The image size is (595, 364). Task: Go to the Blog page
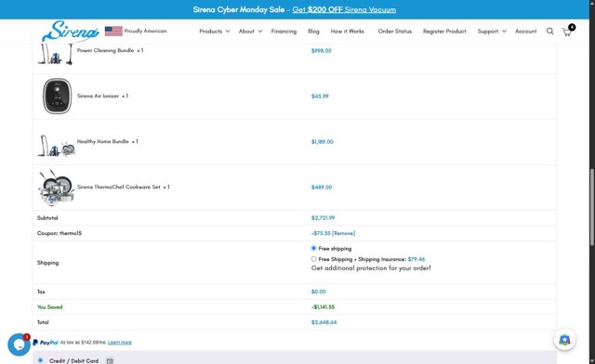coord(313,31)
